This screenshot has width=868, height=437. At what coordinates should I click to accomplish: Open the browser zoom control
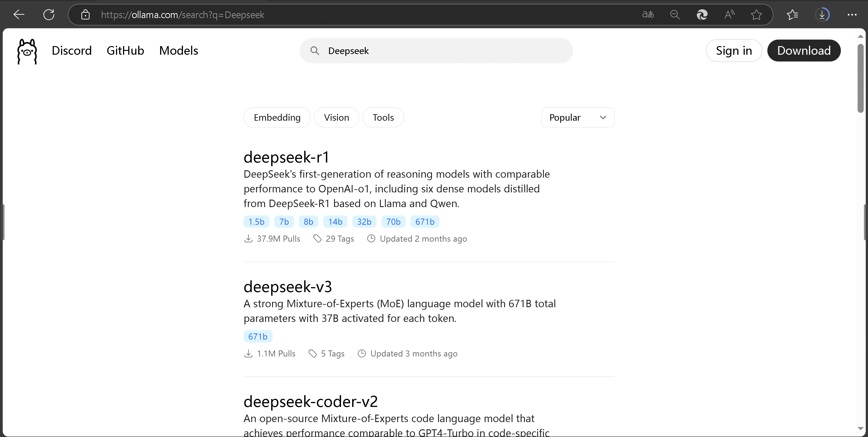tap(675, 14)
